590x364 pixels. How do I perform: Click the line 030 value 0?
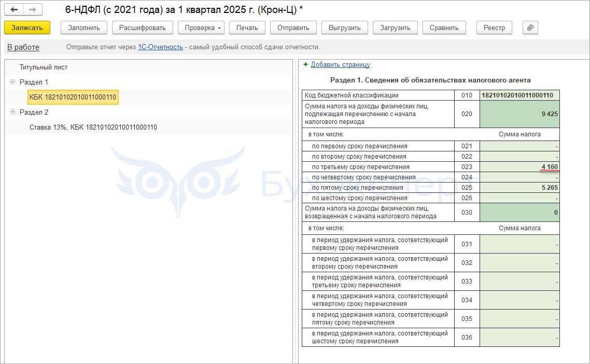[x=519, y=212]
